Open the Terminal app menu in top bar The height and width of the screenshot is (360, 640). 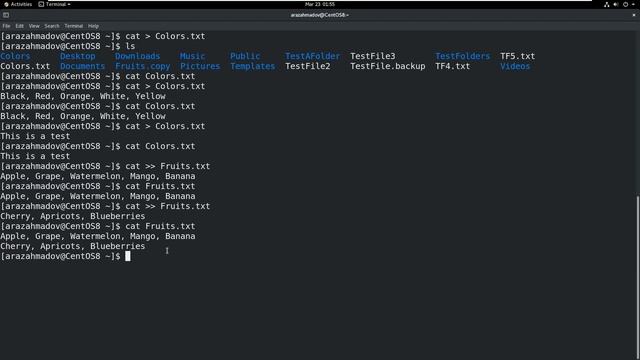coord(54,4)
